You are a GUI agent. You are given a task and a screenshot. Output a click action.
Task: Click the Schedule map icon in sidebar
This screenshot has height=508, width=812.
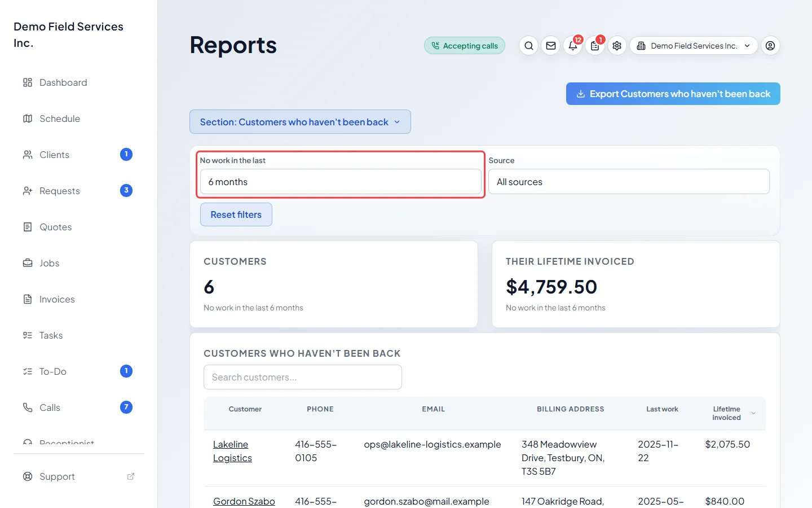[x=28, y=119]
